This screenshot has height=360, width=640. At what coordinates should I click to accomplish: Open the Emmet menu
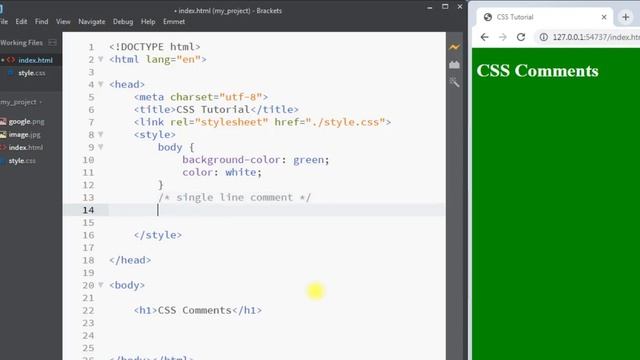coord(174,22)
